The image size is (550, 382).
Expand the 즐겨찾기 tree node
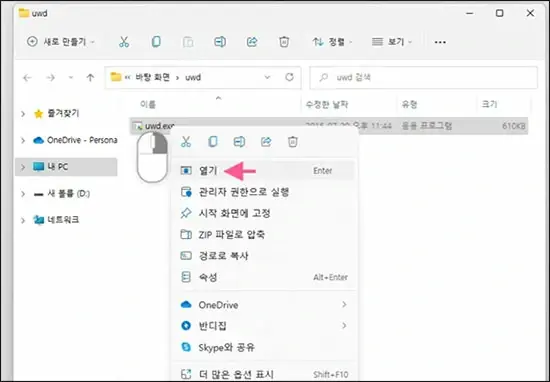click(x=23, y=114)
